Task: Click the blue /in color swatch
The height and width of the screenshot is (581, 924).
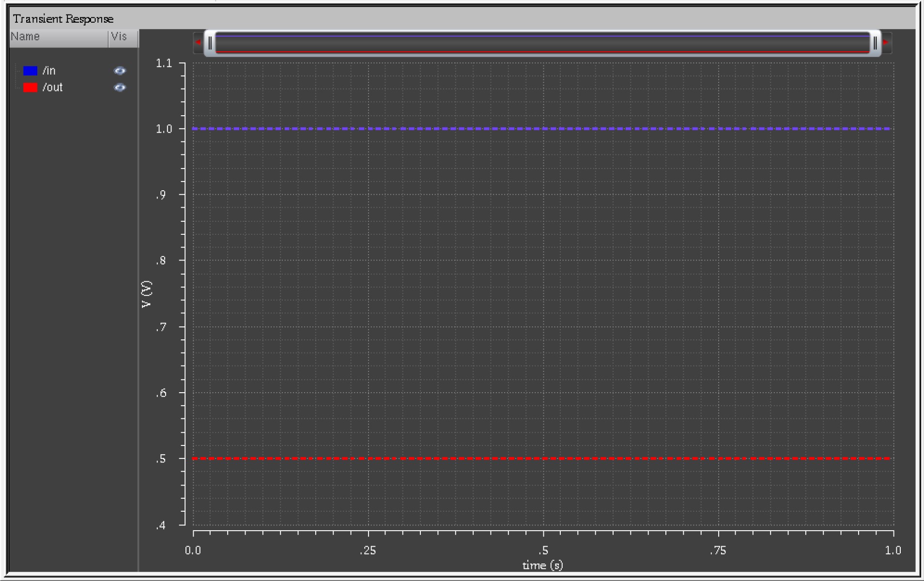Action: (30, 71)
